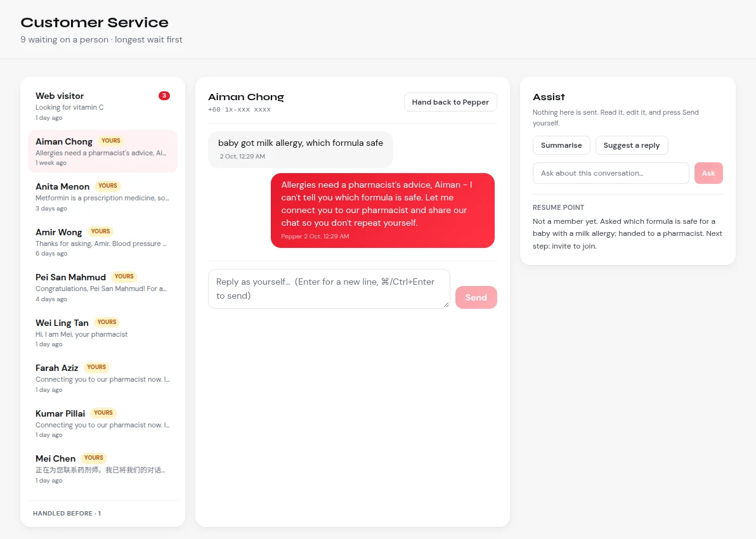Open Farah Aziz's conversation
The image size is (756, 539).
tap(103, 378)
